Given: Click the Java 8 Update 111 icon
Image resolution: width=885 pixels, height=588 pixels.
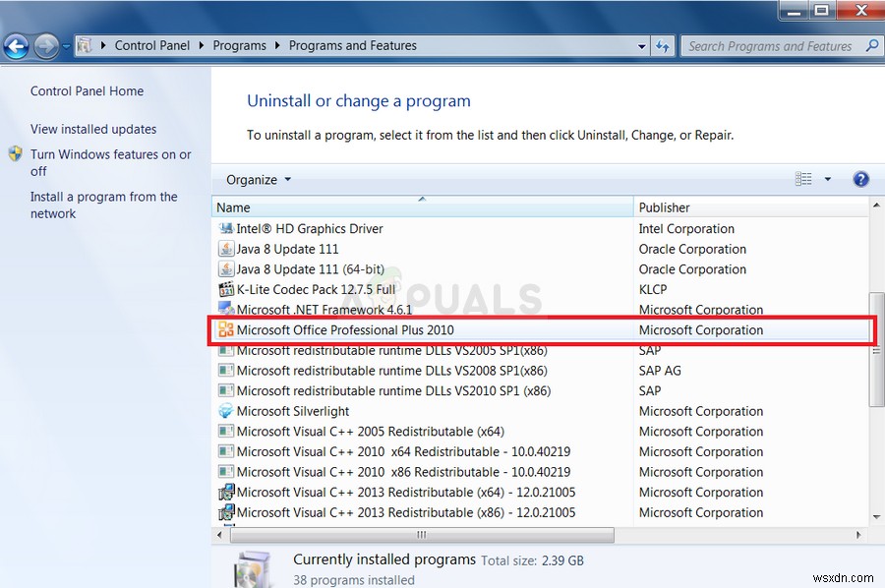Looking at the screenshot, I should [x=227, y=249].
